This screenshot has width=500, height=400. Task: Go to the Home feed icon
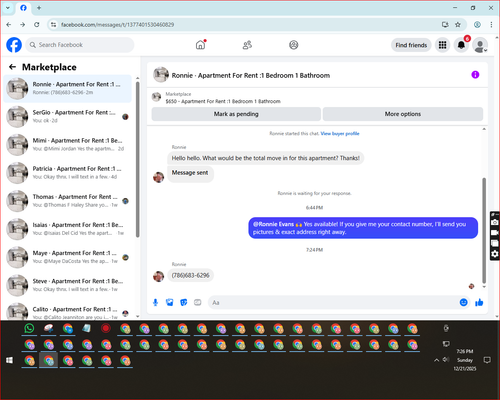pos(200,45)
